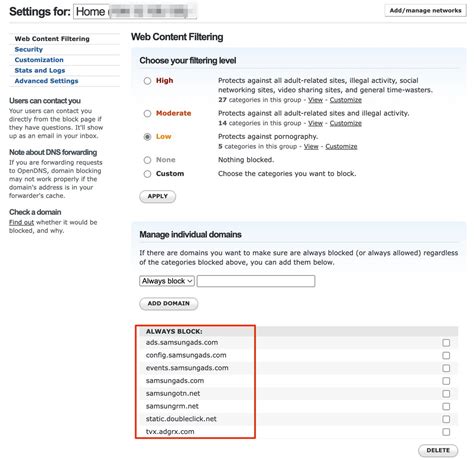
Task: Mark the static.doubleclick.net checkbox
Action: 446,419
